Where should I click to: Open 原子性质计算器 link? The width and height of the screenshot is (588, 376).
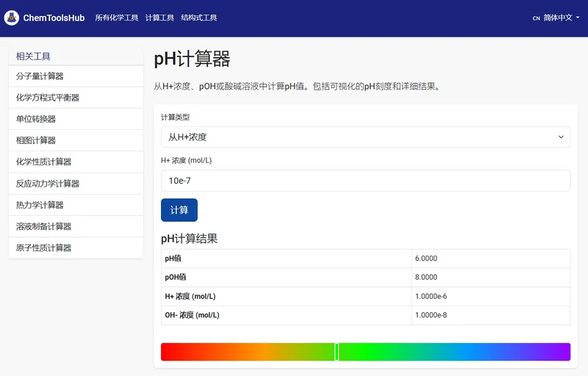pyautogui.click(x=76, y=247)
